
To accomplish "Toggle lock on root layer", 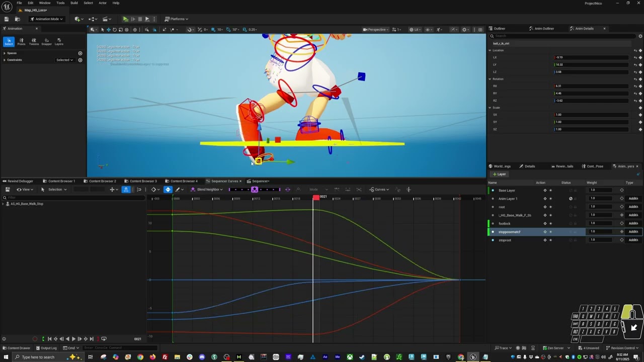I will [576, 207].
